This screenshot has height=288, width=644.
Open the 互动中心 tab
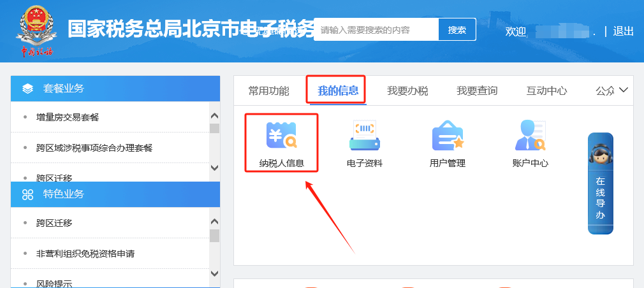coord(546,91)
